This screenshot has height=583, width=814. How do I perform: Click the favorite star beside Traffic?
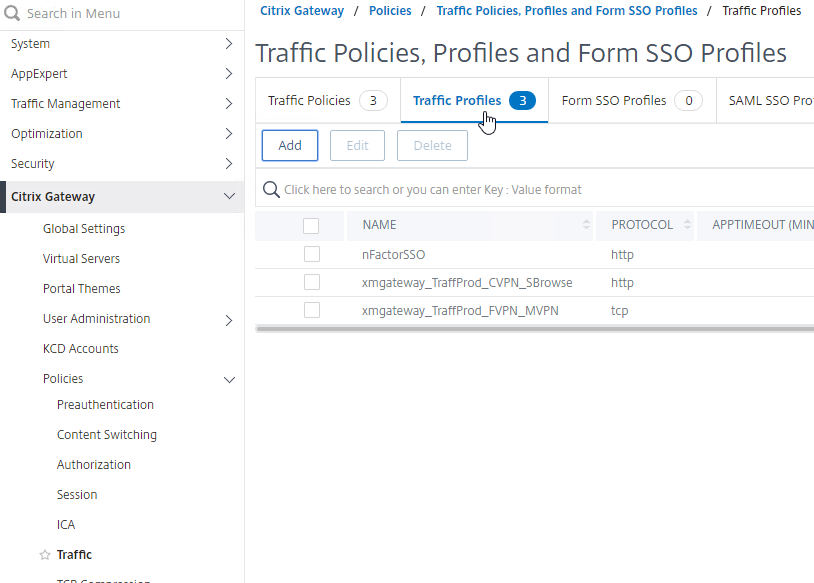(x=45, y=555)
